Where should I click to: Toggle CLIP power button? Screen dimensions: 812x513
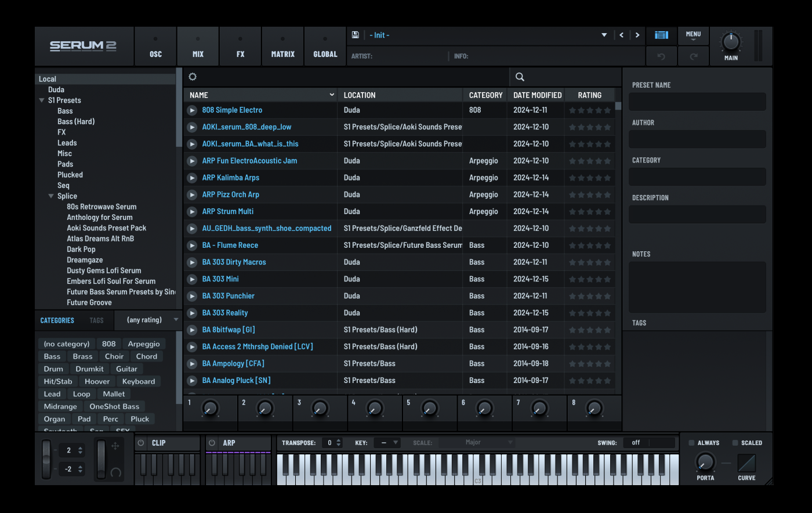pyautogui.click(x=140, y=443)
